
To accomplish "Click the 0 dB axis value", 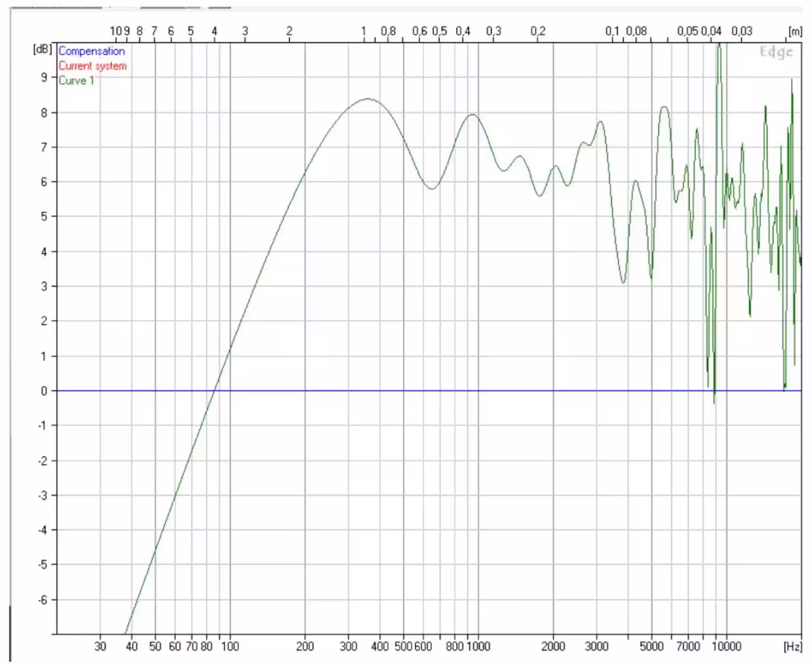I will point(44,391).
